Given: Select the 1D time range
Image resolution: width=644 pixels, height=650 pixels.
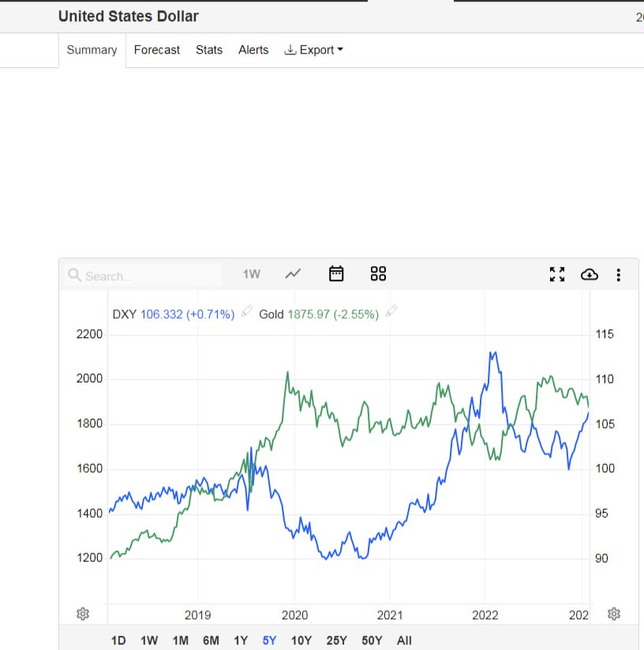Looking at the screenshot, I should pos(118,641).
